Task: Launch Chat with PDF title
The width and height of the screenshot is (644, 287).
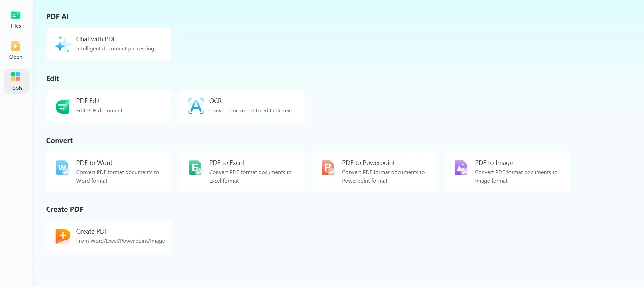Action: pos(96,39)
